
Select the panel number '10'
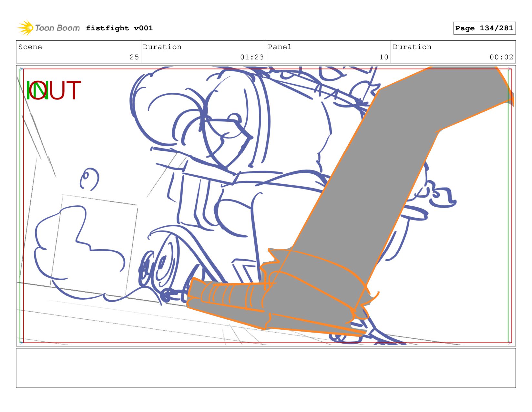[x=384, y=57]
